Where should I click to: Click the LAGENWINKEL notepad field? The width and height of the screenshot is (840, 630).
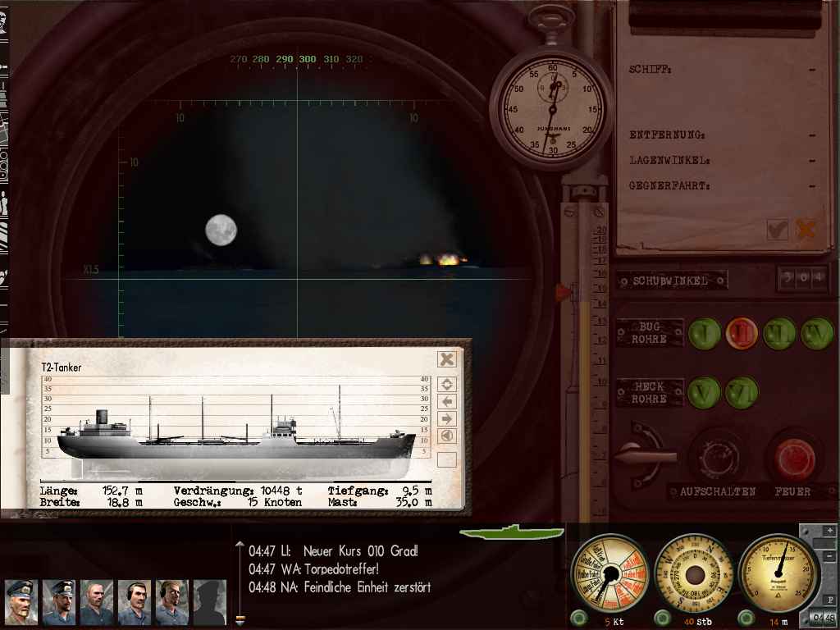tap(723, 160)
